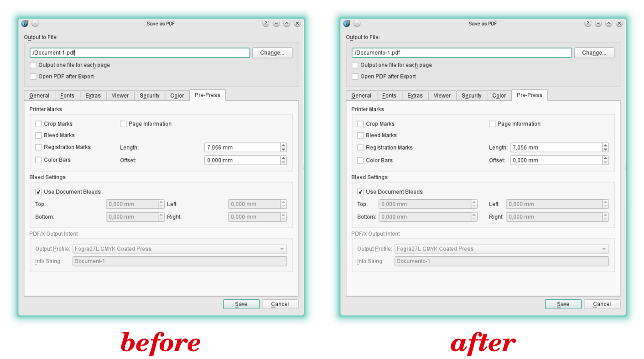This screenshot has height=359, width=644.
Task: Click the Scribus app icon in the before dialog
Action: [x=25, y=24]
